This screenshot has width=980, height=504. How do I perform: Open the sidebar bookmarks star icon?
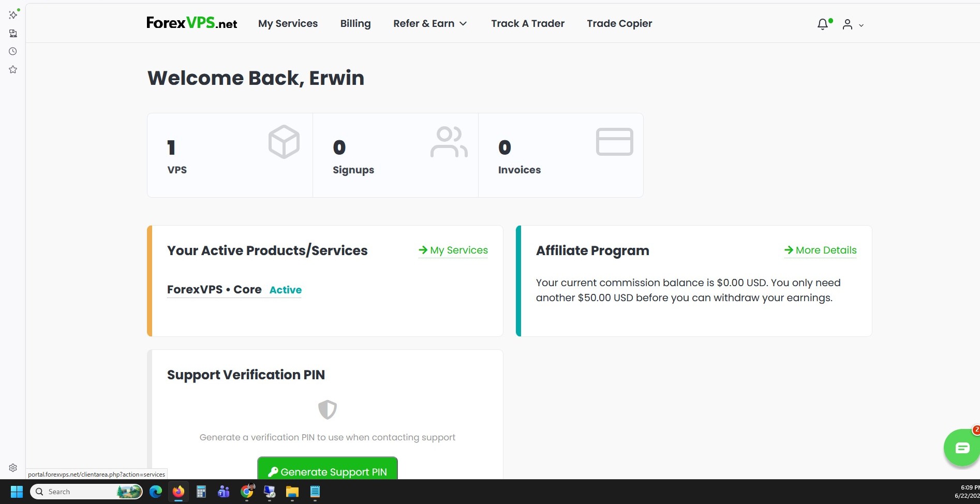click(13, 69)
